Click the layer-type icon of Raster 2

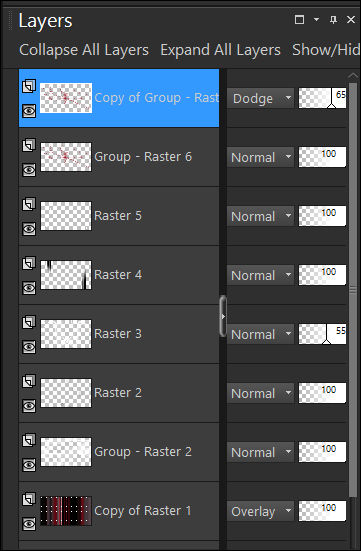(29, 381)
